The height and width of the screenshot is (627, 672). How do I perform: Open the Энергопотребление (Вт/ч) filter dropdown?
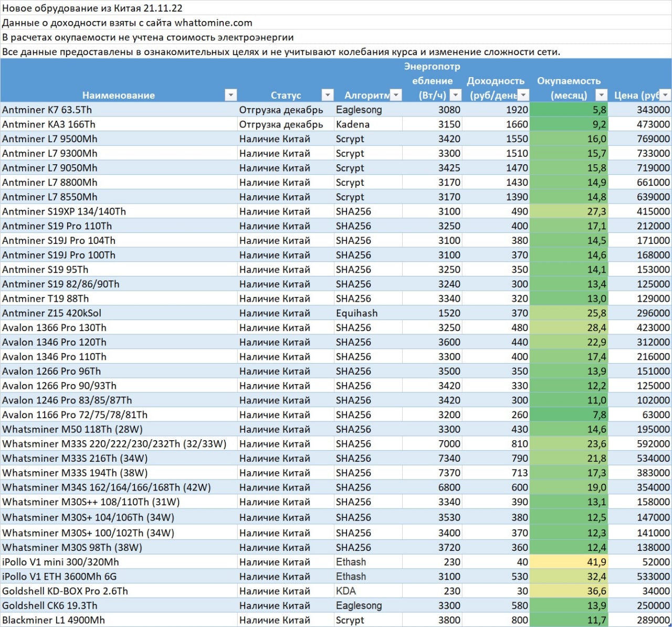pyautogui.click(x=456, y=95)
